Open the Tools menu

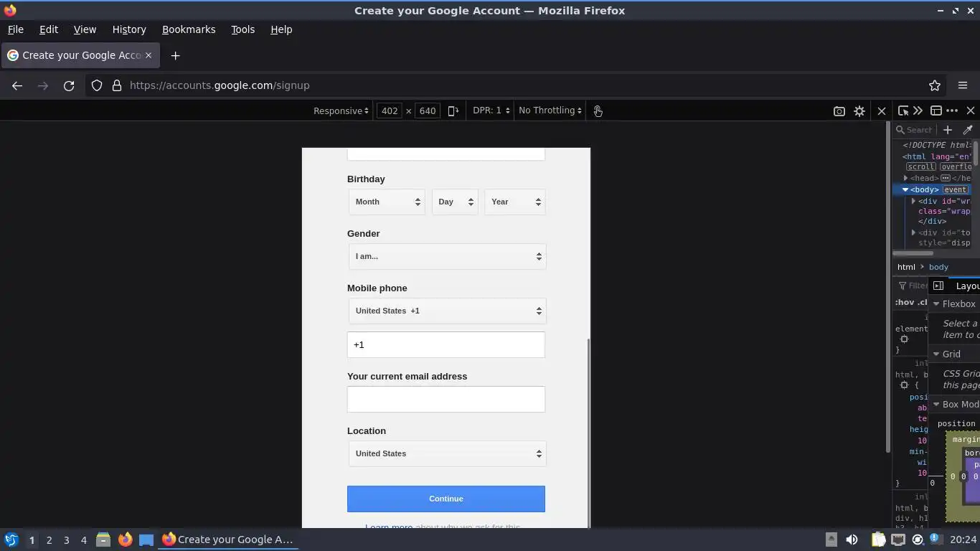coord(243,29)
